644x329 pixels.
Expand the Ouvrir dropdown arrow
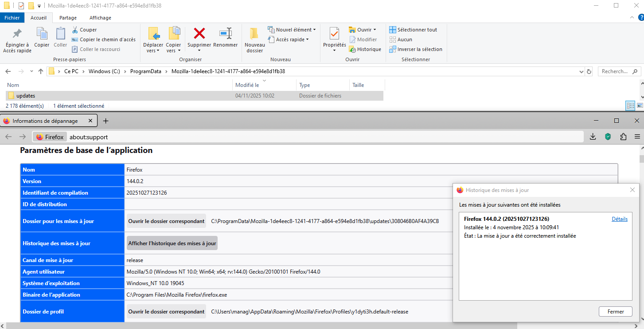pos(375,30)
